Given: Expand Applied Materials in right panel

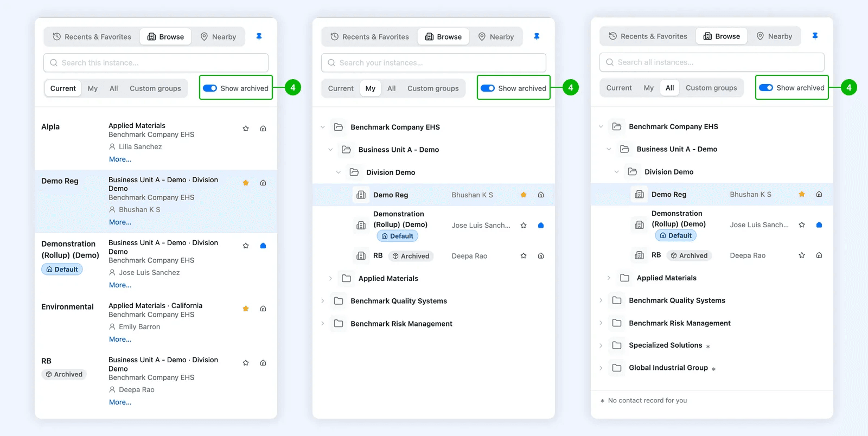Looking at the screenshot, I should [x=609, y=278].
